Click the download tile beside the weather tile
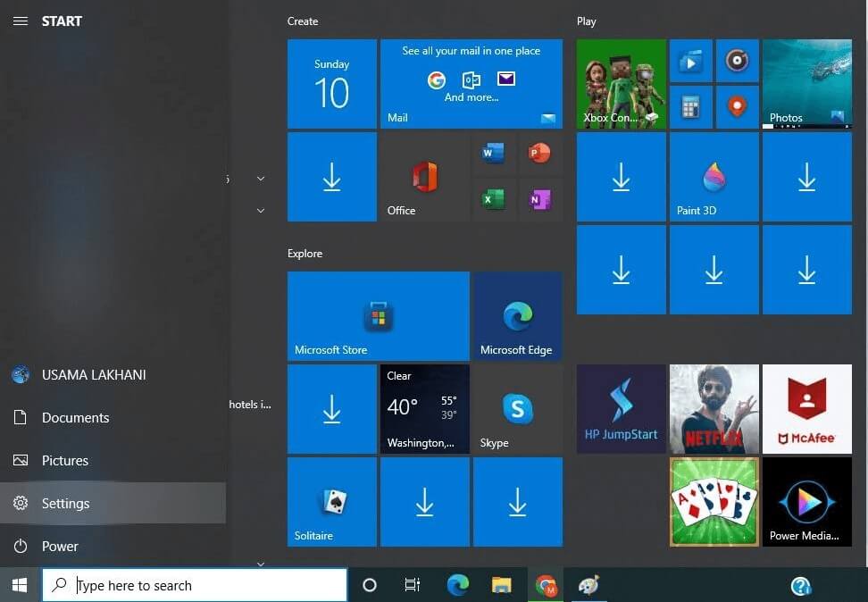 pyautogui.click(x=332, y=409)
